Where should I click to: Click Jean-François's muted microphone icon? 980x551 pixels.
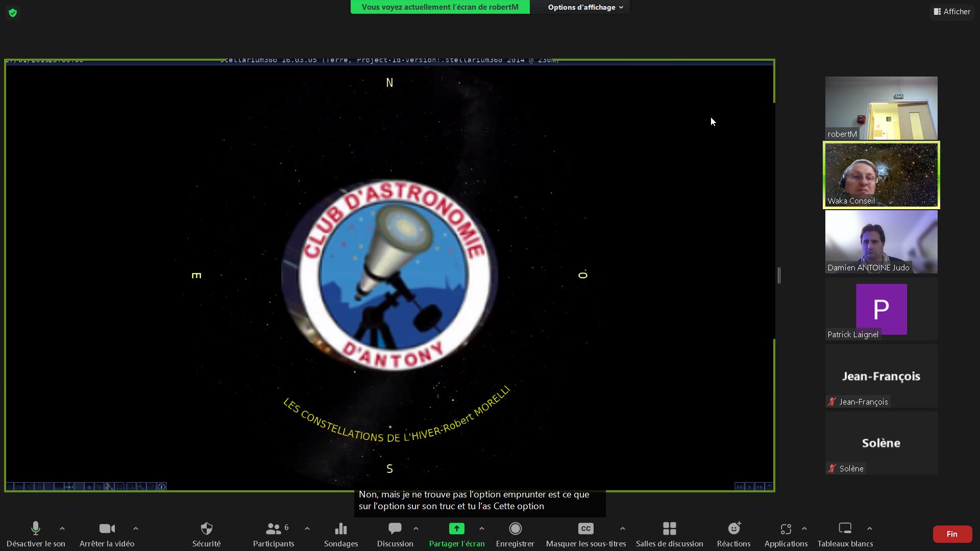pos(832,402)
